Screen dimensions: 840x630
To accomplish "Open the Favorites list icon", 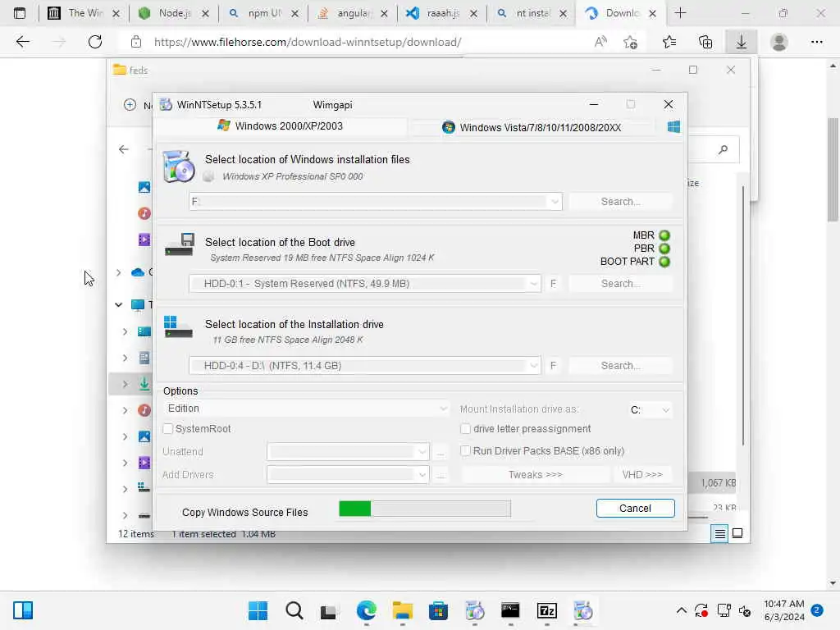I will (669, 42).
